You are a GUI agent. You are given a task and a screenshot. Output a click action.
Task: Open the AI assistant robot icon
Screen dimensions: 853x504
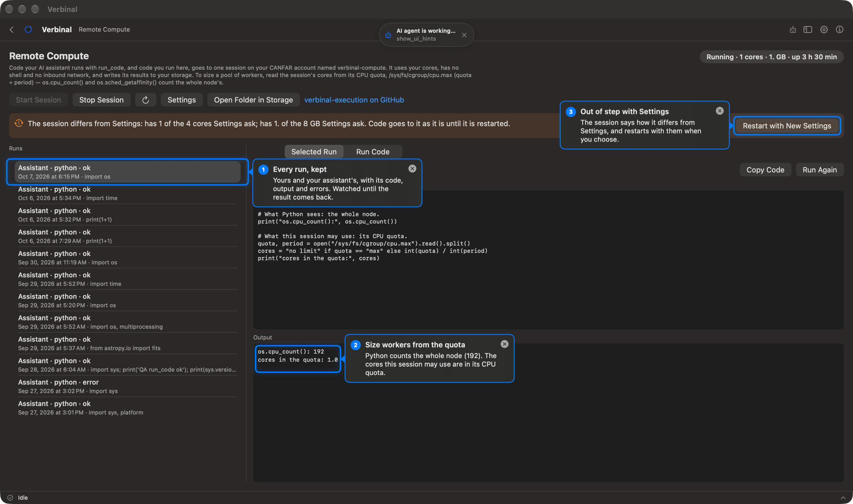click(793, 30)
